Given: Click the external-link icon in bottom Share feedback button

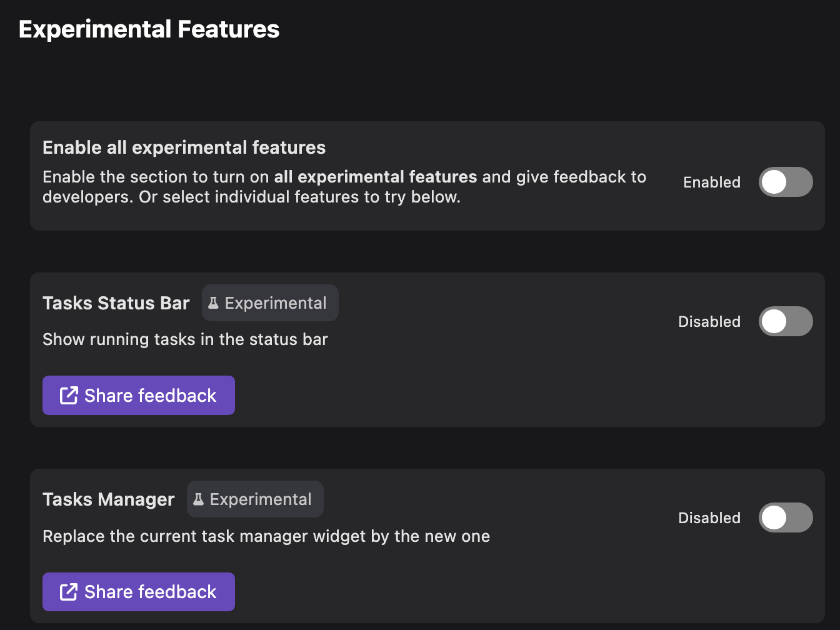Looking at the screenshot, I should click(67, 591).
